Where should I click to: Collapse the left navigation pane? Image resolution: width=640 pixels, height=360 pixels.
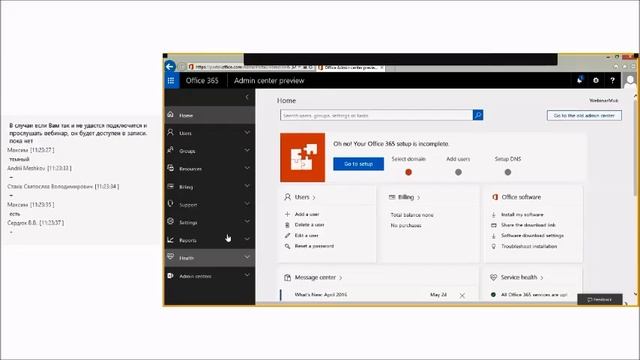coord(247,97)
